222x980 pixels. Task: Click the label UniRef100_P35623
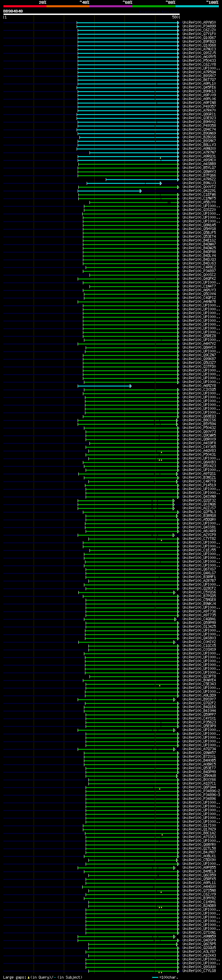pos(199,722)
